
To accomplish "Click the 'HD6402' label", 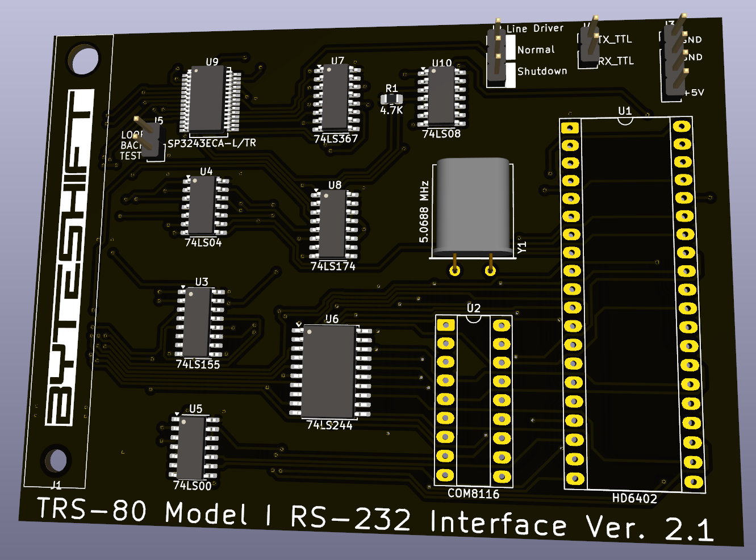I will click(634, 499).
